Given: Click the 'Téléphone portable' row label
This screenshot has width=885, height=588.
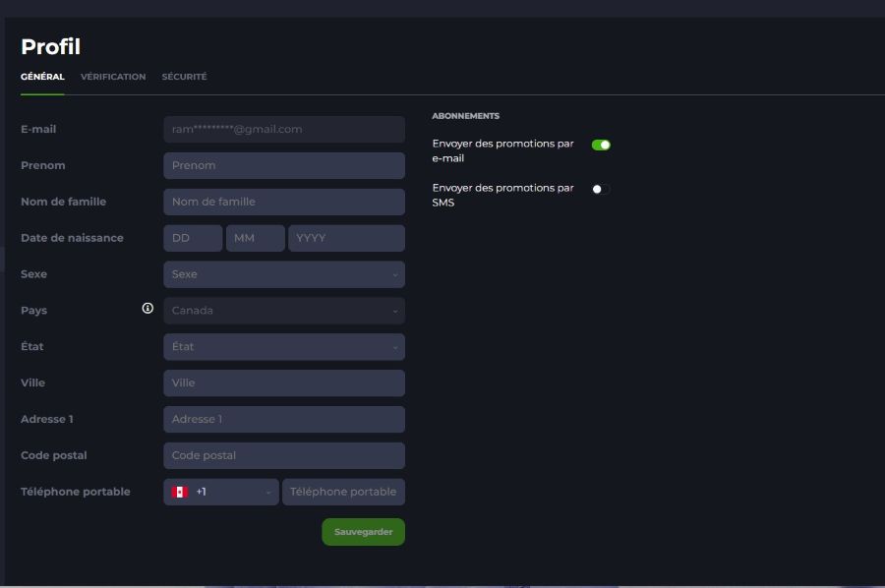Looking at the screenshot, I should tap(75, 492).
